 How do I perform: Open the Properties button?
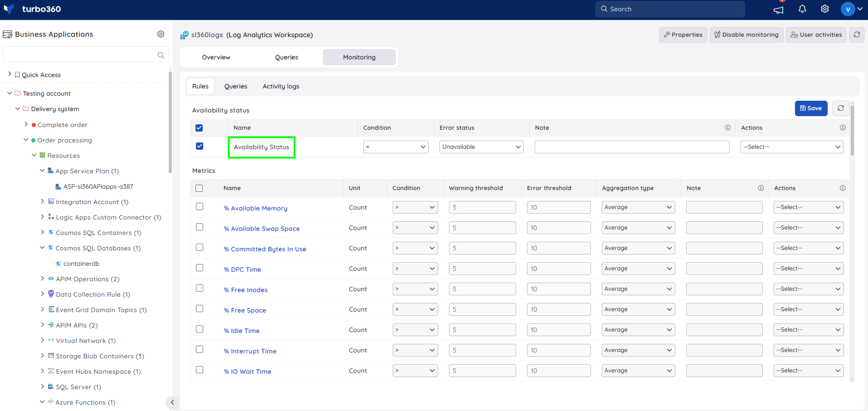[x=683, y=34]
